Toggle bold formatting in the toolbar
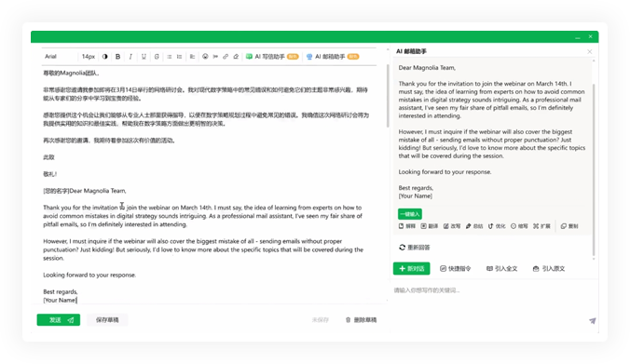Viewport: 630px width, 364px height. (x=117, y=57)
